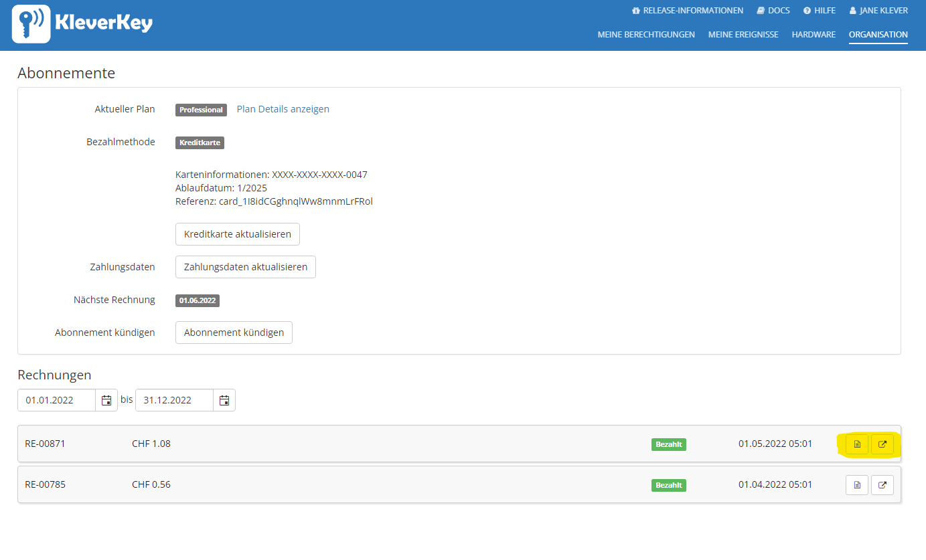The height and width of the screenshot is (560, 926).
Task: Click the end date field showing 31.12.2022
Action: pos(174,400)
